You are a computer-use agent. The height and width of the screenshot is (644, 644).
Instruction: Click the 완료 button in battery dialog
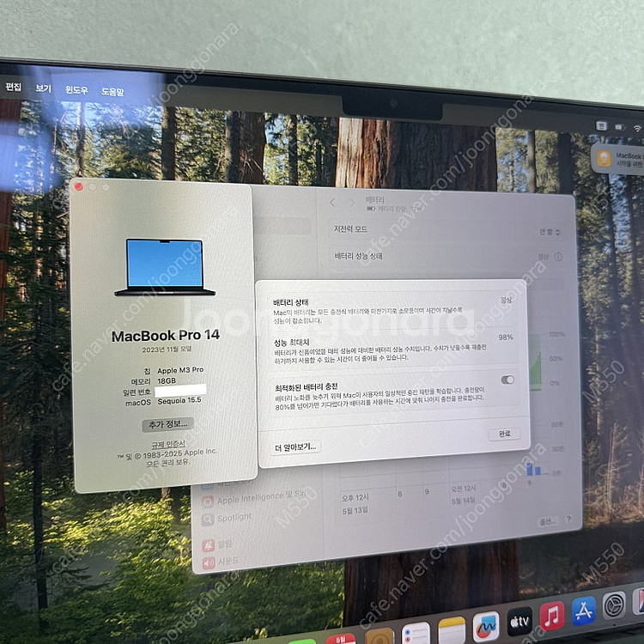(504, 434)
